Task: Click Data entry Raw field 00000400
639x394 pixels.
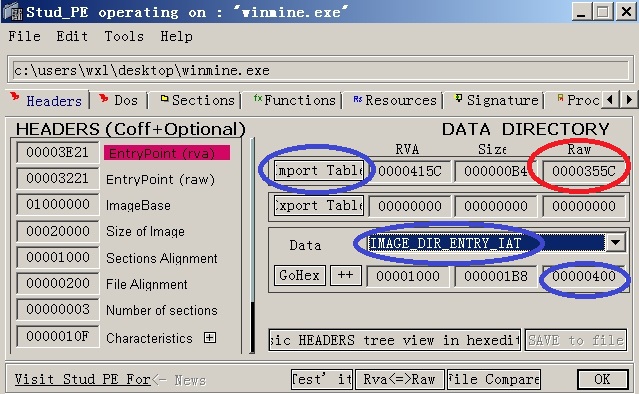Action: click(584, 276)
